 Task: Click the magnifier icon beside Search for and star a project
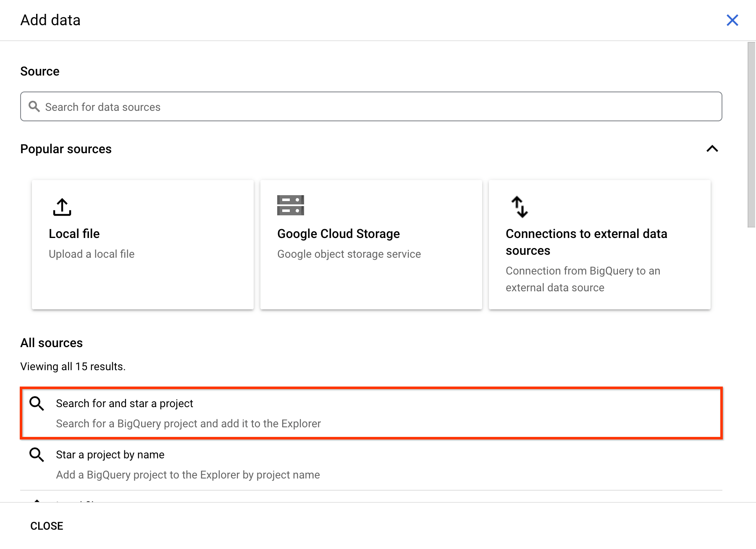37,403
